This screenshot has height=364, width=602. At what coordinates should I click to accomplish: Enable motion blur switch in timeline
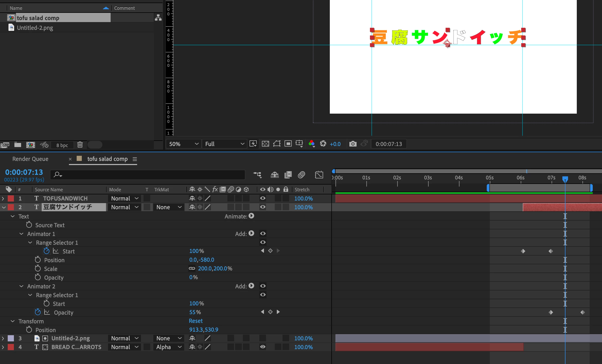[301, 175]
